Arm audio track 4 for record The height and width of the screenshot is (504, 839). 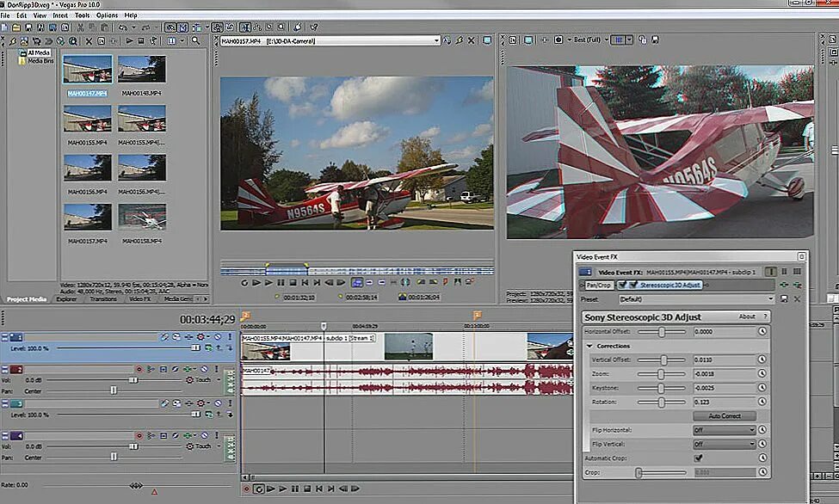point(139,435)
